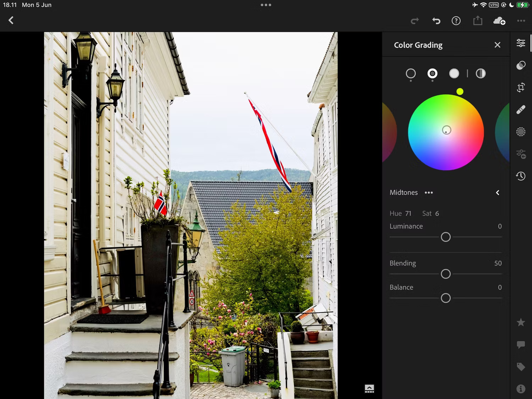
Task: Click the Hue value 71
Action: point(408,214)
